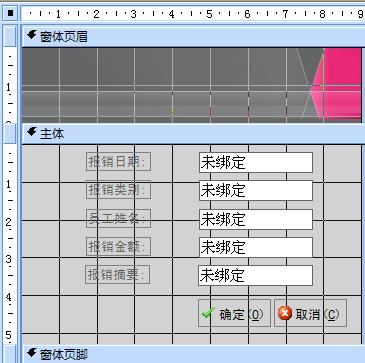Select the 报销摘要 label control
365x363 pixels.
coord(118,275)
